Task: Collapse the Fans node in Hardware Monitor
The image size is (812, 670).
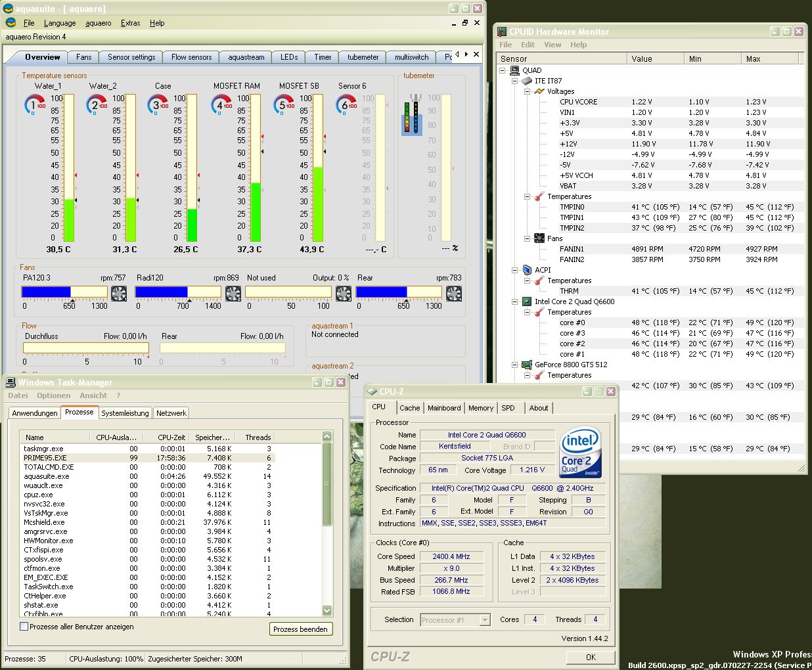Action: 528,238
